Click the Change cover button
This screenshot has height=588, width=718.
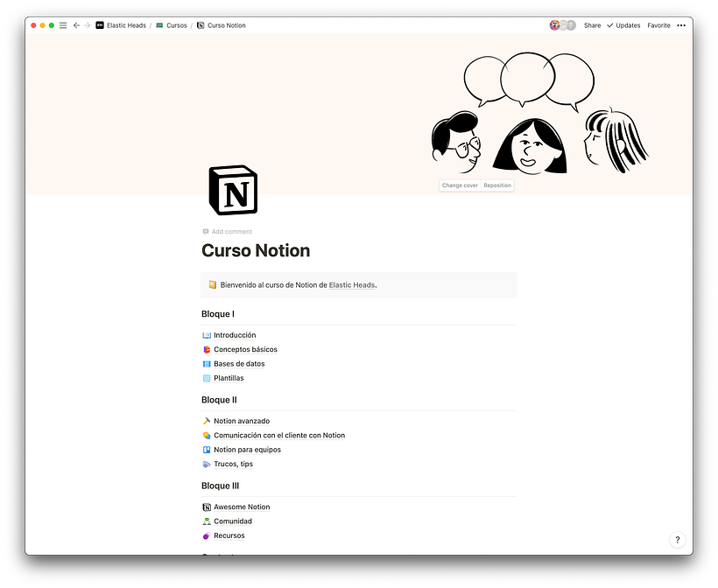coord(460,185)
